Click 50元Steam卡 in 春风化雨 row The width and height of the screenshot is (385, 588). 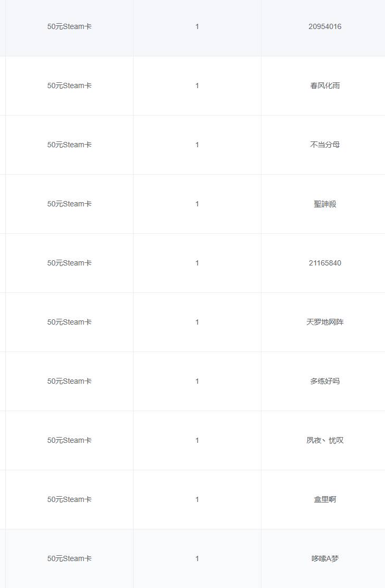click(x=69, y=86)
